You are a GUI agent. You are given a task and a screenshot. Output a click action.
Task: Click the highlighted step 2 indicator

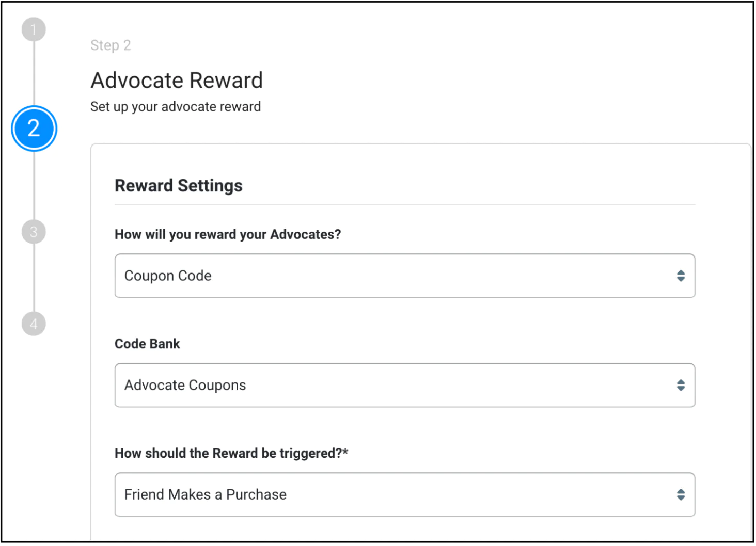coord(34,129)
